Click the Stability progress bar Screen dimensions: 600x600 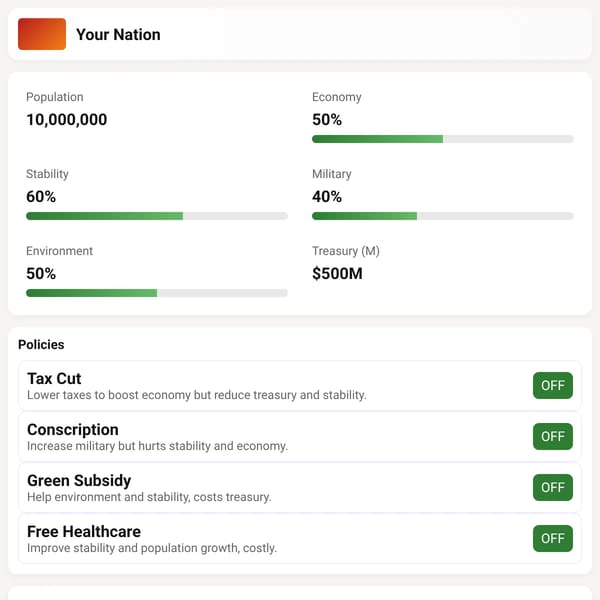(x=157, y=216)
